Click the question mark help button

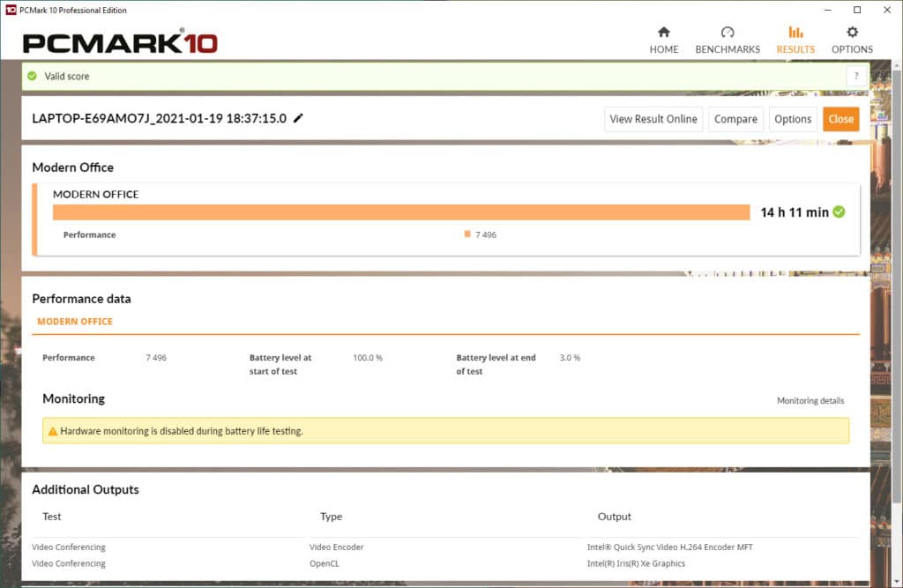855,76
